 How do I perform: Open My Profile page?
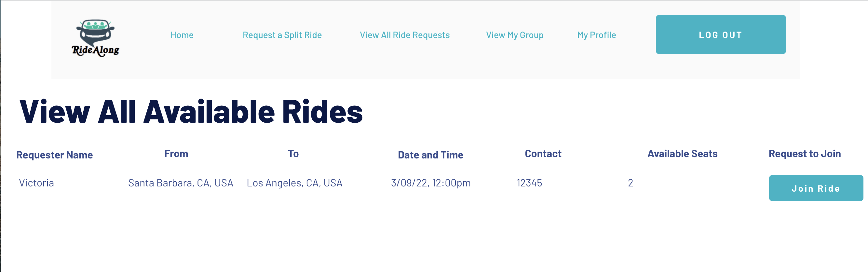point(596,35)
